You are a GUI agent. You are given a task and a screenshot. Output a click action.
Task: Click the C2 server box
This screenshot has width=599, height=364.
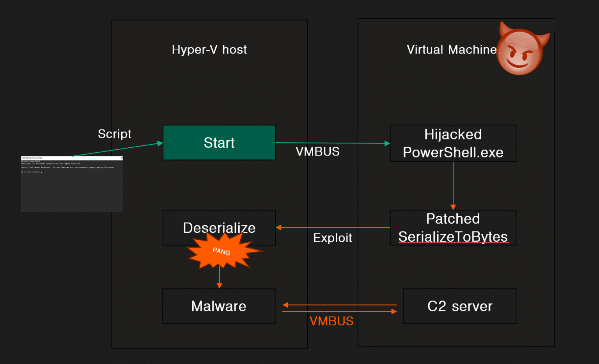pos(459,306)
